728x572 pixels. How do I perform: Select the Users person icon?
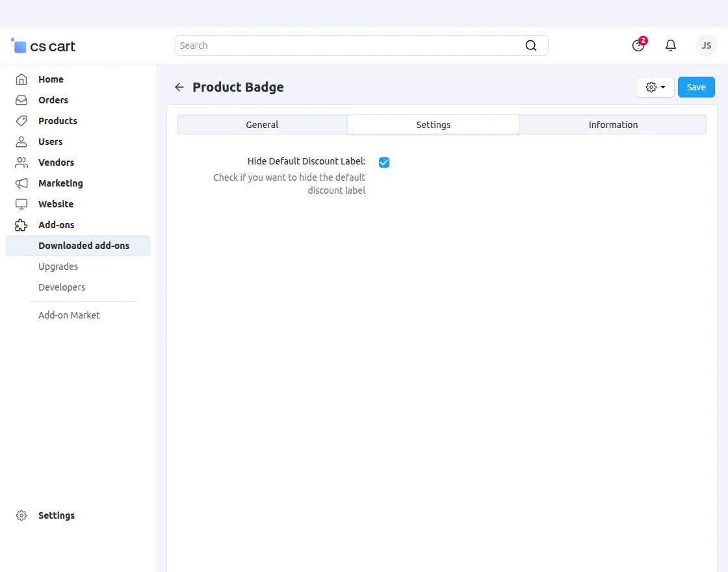(21, 142)
